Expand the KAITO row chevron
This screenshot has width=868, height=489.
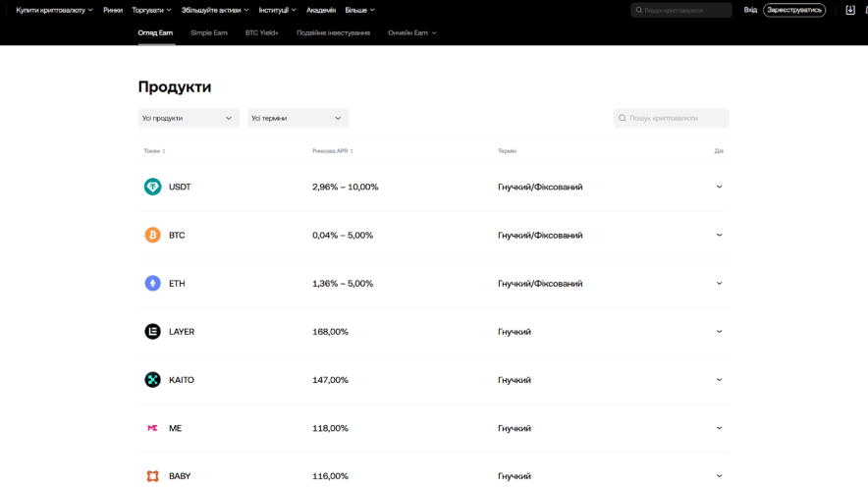tap(719, 380)
